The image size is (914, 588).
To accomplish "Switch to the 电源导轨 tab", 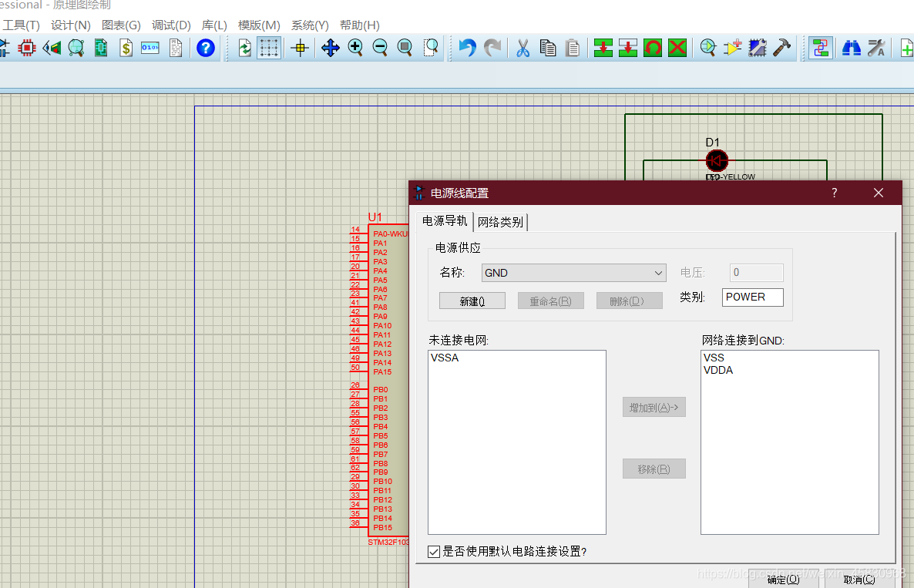I will click(x=445, y=221).
